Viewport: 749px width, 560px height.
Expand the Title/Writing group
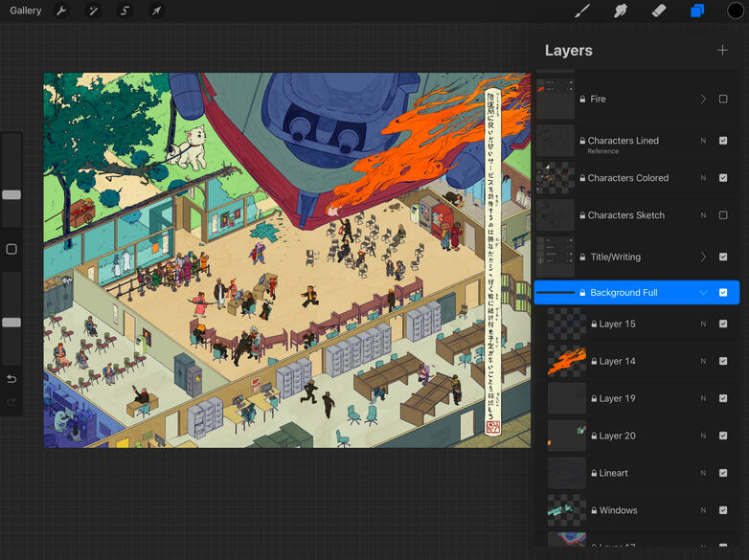click(703, 257)
